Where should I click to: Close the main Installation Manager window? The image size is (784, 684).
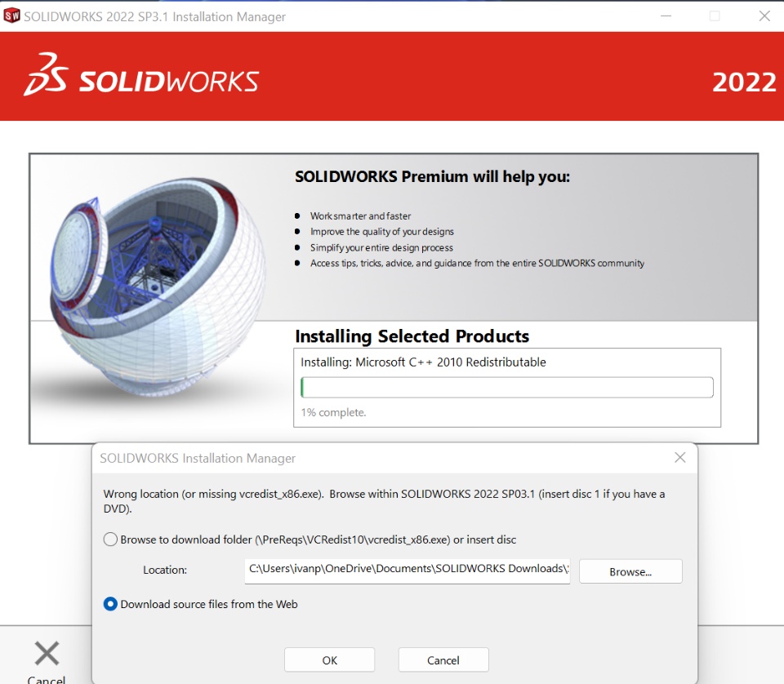tap(764, 16)
